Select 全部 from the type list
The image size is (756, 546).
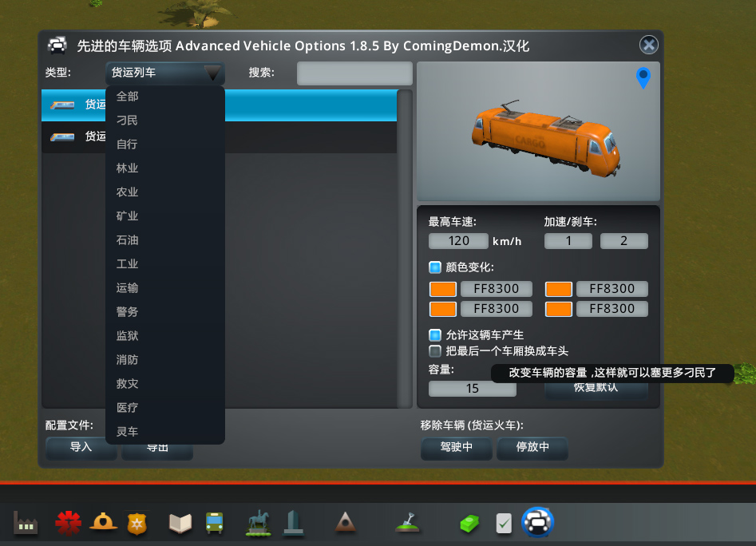point(128,97)
